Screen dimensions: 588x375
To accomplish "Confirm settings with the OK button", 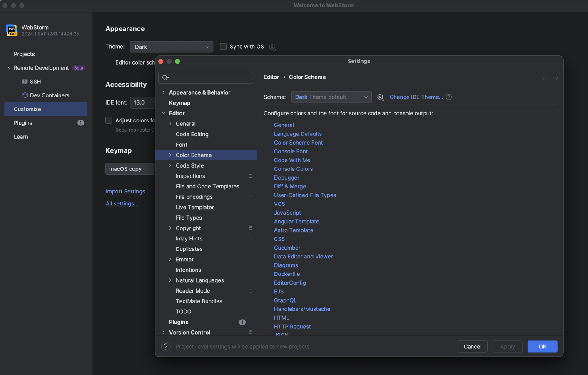I will coord(542,346).
